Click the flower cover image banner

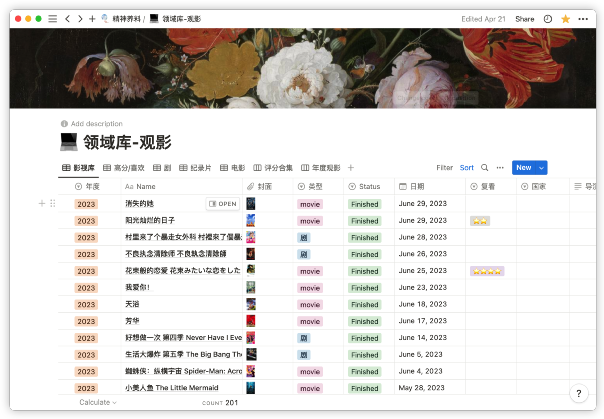click(303, 68)
